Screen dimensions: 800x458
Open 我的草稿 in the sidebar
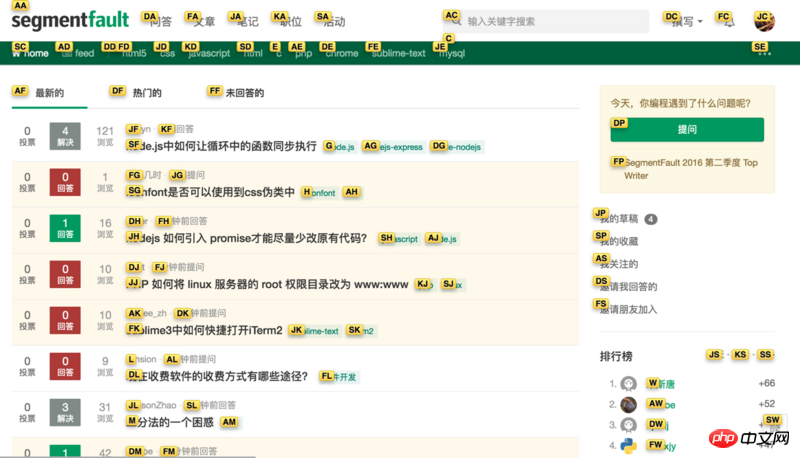pyautogui.click(x=618, y=219)
